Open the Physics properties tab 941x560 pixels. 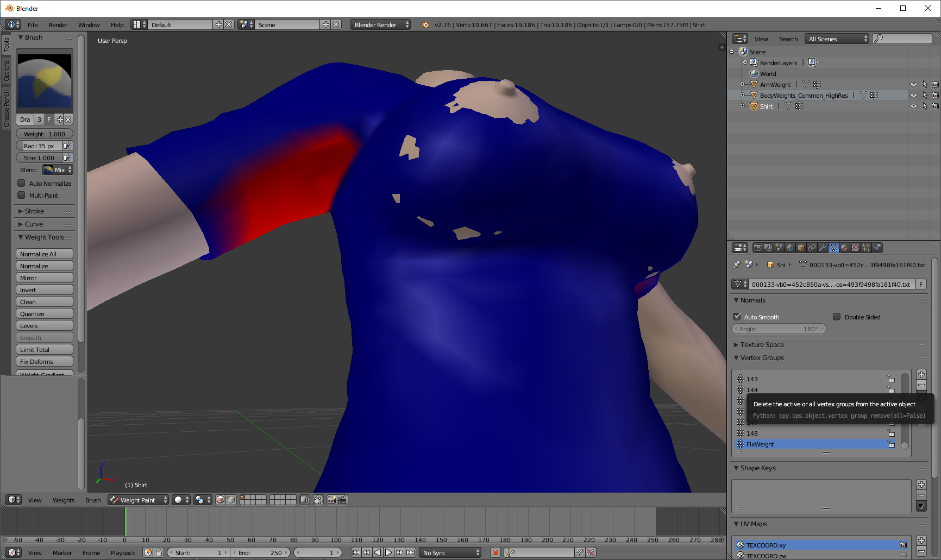click(877, 248)
